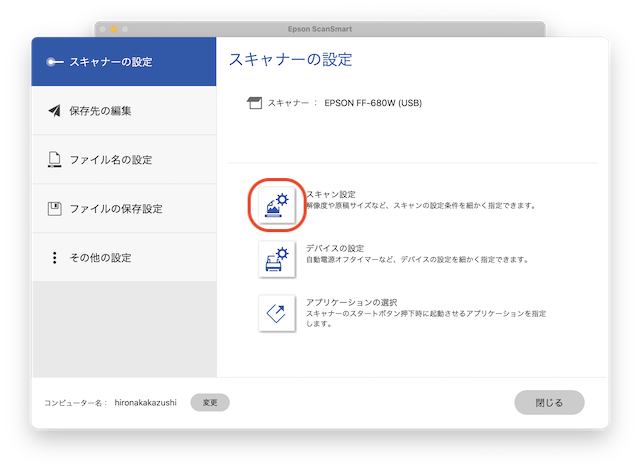Open the その他の設定 tab
640x470 pixels.
pyautogui.click(x=124, y=257)
